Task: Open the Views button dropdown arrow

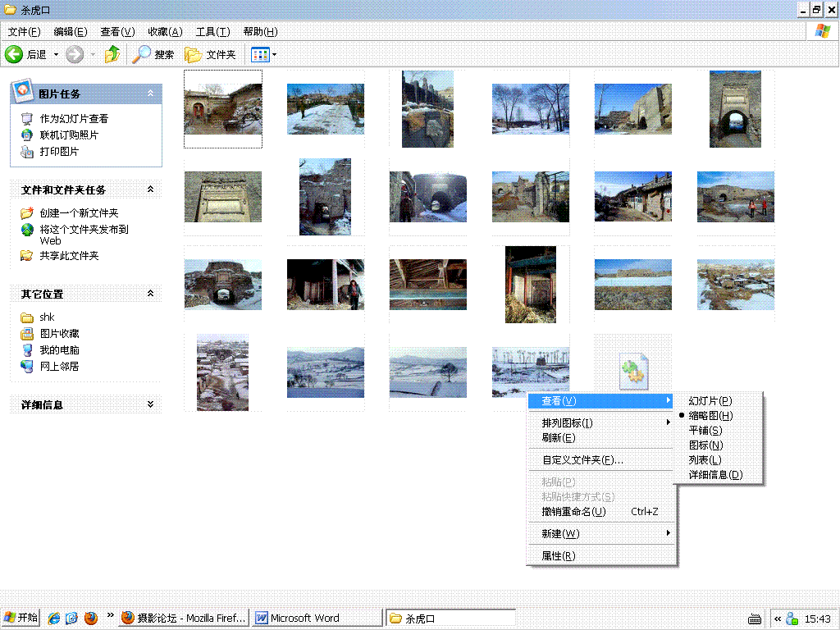Action: [274, 55]
